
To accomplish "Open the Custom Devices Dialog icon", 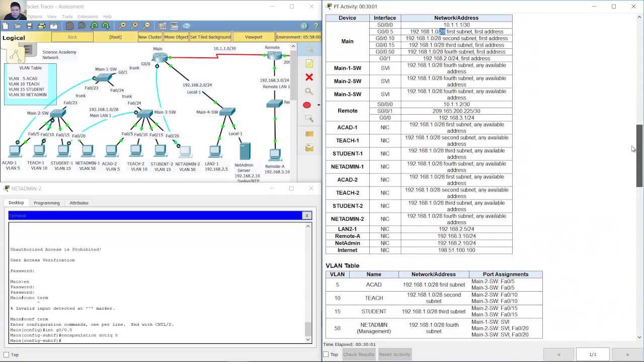I will coord(174,26).
